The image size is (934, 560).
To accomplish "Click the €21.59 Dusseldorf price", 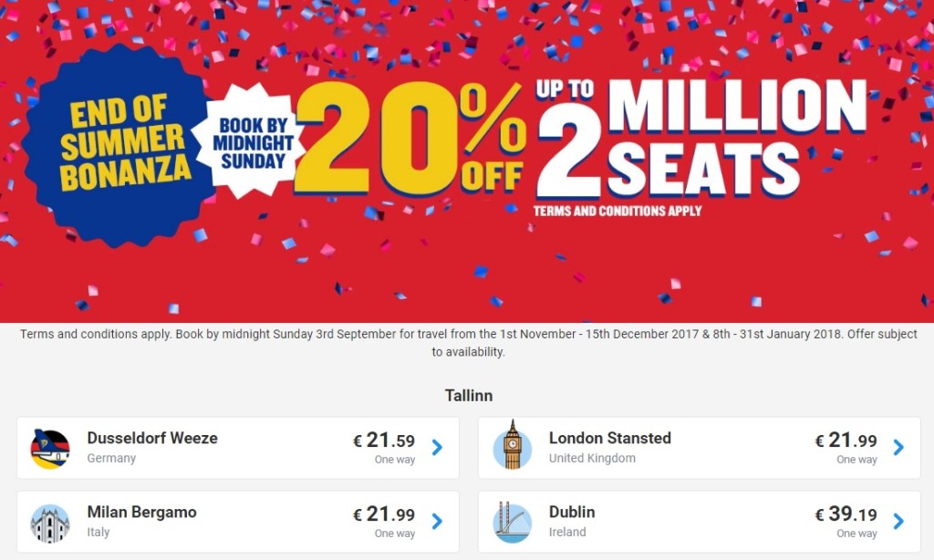I will pos(384,441).
